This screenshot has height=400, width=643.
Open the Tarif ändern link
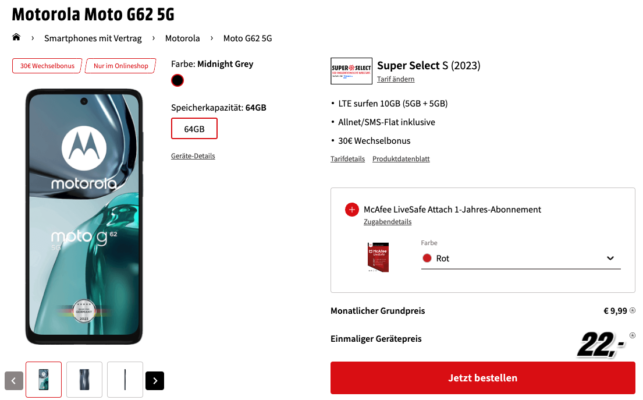(x=395, y=79)
